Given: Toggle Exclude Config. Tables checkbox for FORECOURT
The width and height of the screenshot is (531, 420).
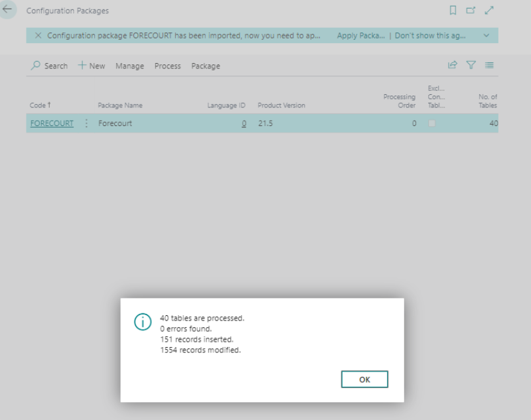Looking at the screenshot, I should coord(433,123).
